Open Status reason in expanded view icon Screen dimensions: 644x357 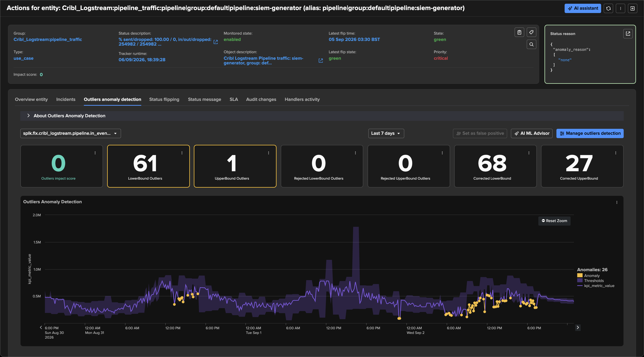pyautogui.click(x=628, y=34)
